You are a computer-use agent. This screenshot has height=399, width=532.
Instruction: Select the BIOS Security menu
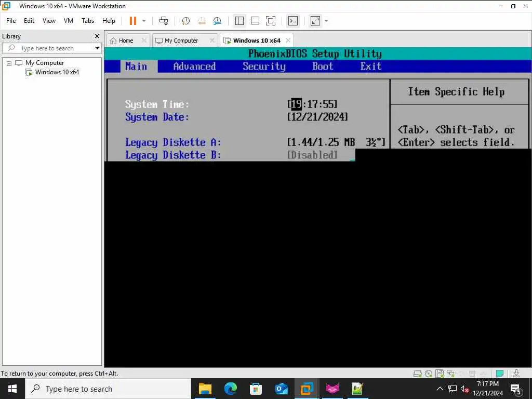point(264,66)
